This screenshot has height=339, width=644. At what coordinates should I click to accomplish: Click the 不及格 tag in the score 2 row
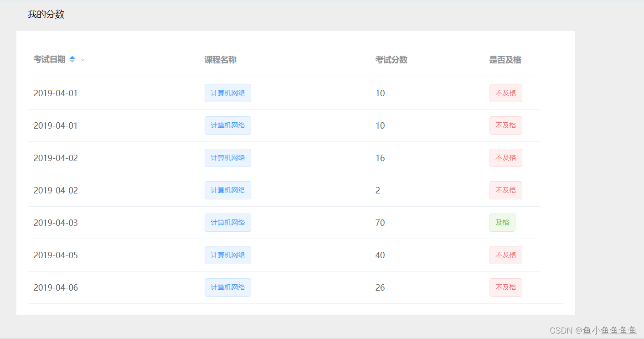pyautogui.click(x=506, y=190)
